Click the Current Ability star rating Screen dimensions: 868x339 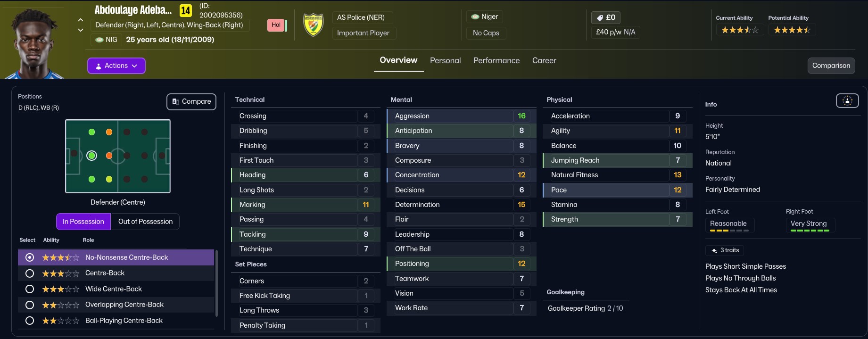740,30
